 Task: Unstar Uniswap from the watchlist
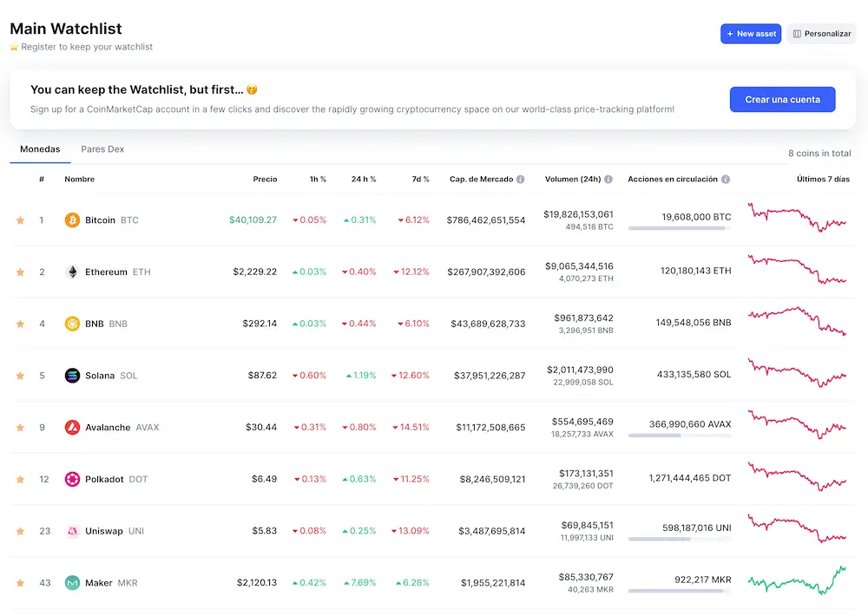[x=20, y=531]
